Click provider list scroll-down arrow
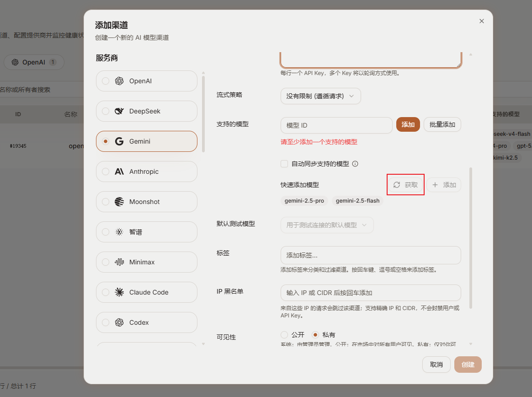Viewport: 532px width, 397px height. coord(203,344)
